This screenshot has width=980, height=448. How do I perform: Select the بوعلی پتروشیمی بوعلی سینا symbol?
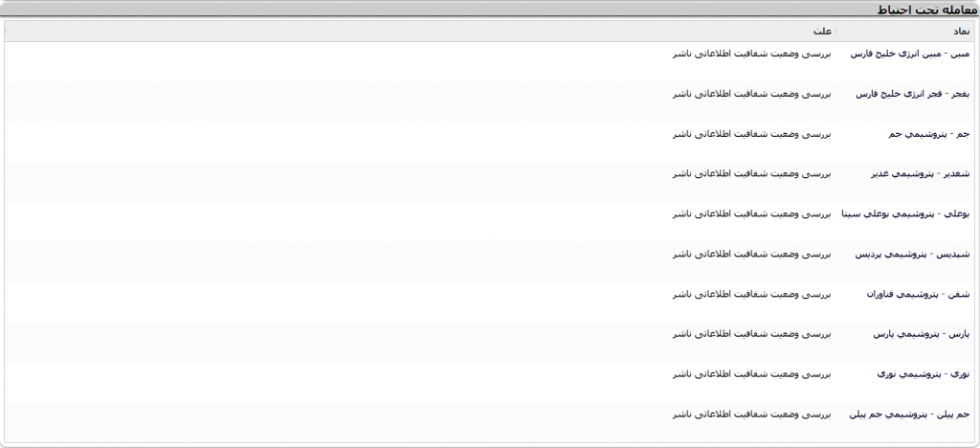tap(905, 214)
